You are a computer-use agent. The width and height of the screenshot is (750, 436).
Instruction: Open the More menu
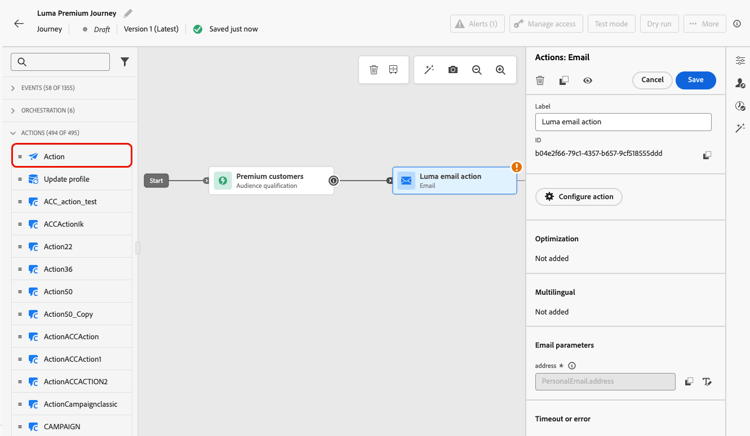(704, 24)
